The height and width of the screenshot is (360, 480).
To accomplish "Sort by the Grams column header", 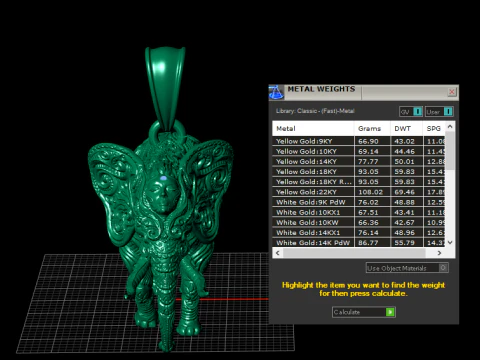I will click(372, 129).
